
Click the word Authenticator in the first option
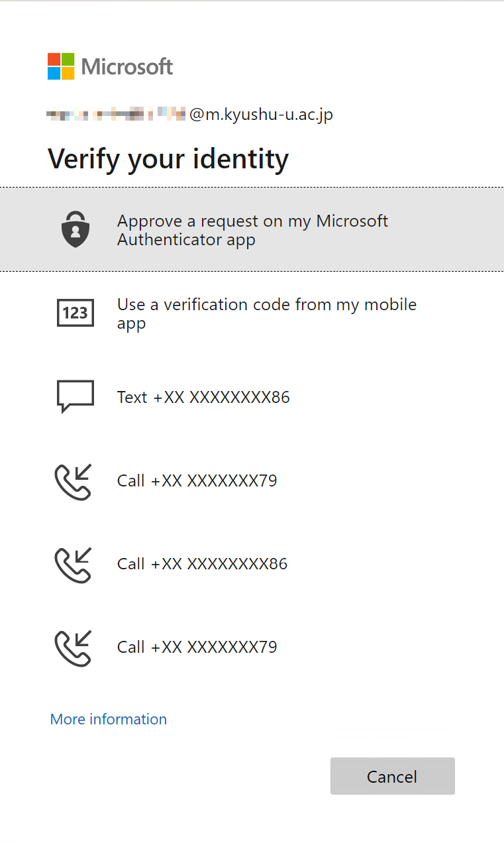170,240
